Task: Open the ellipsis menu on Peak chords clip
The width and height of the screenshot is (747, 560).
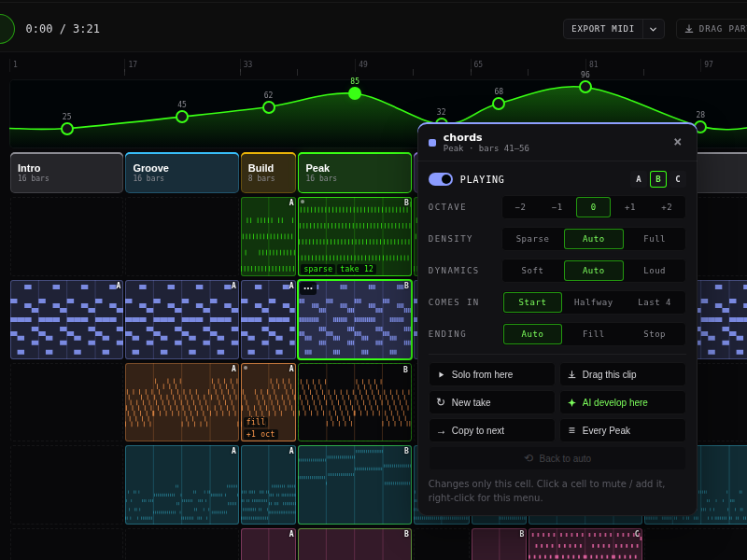Action: tap(308, 288)
